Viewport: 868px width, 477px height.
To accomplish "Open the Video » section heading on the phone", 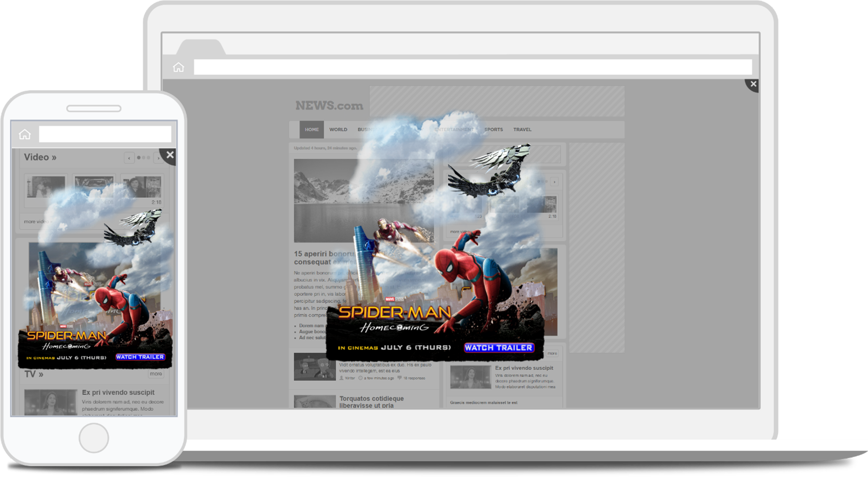I will click(40, 157).
